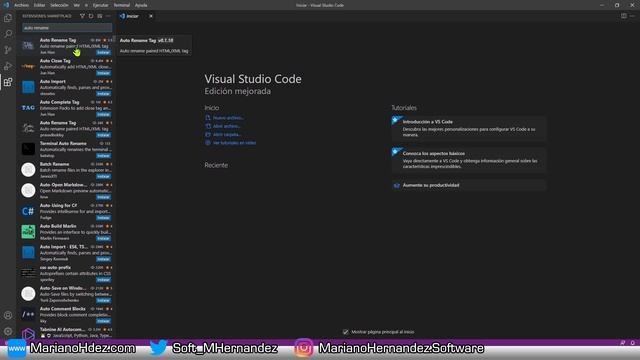Open the Ver menu
Viewport: 640px width, 360px height.
[77, 5]
